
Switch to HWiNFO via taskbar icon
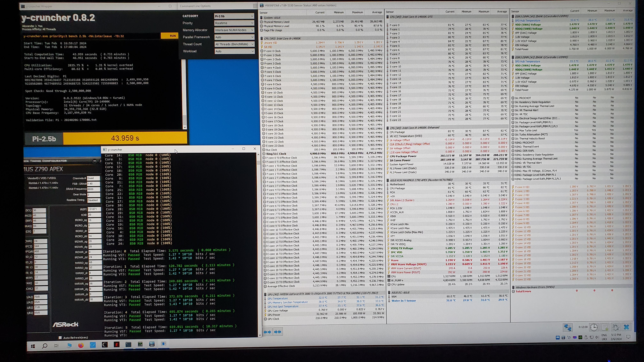click(x=152, y=344)
